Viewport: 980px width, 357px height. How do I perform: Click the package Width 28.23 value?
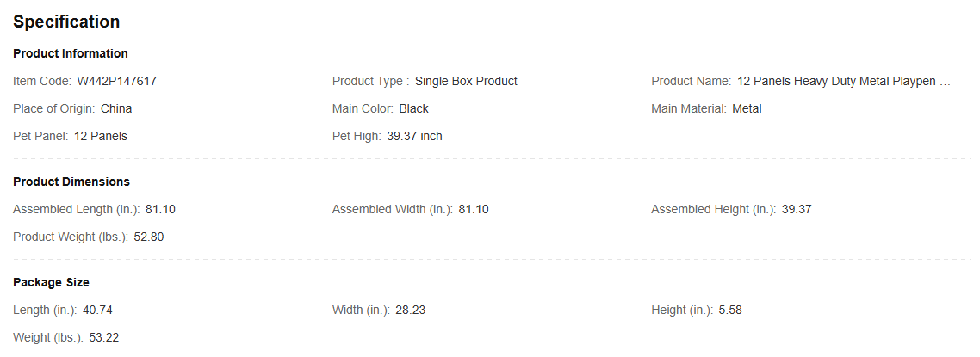click(411, 311)
